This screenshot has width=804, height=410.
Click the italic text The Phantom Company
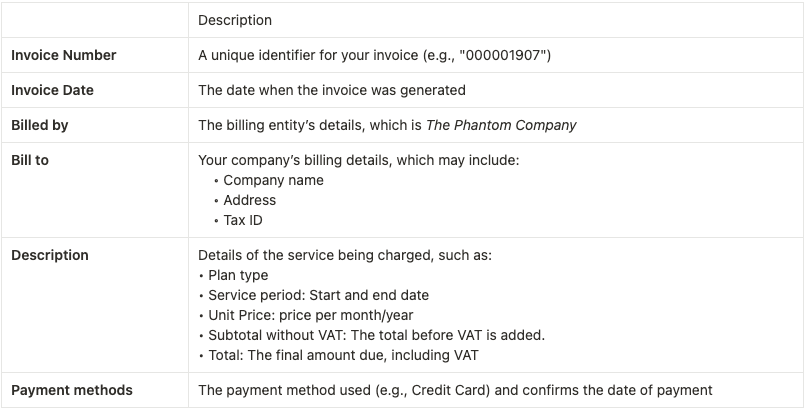501,126
